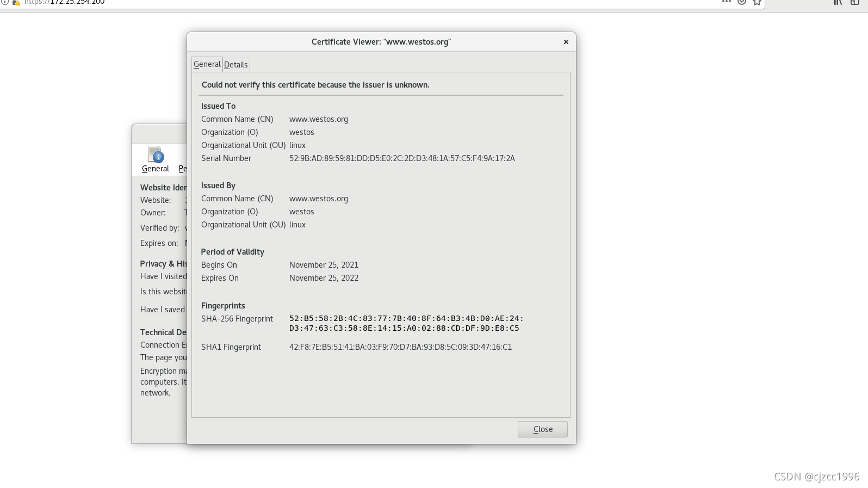
Task: Click the Issued By section heading
Action: 218,186
